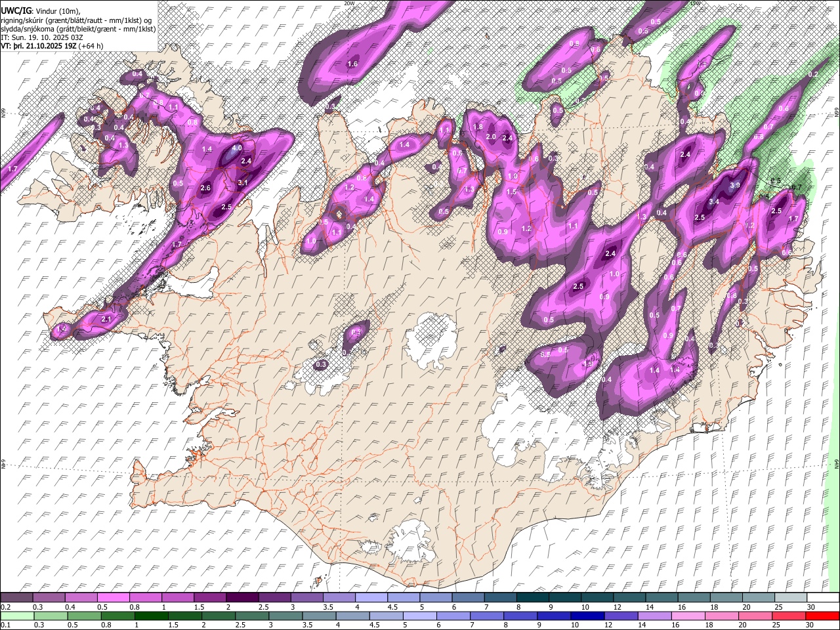Click the 0.2 label in upper legend row

(x=5, y=607)
